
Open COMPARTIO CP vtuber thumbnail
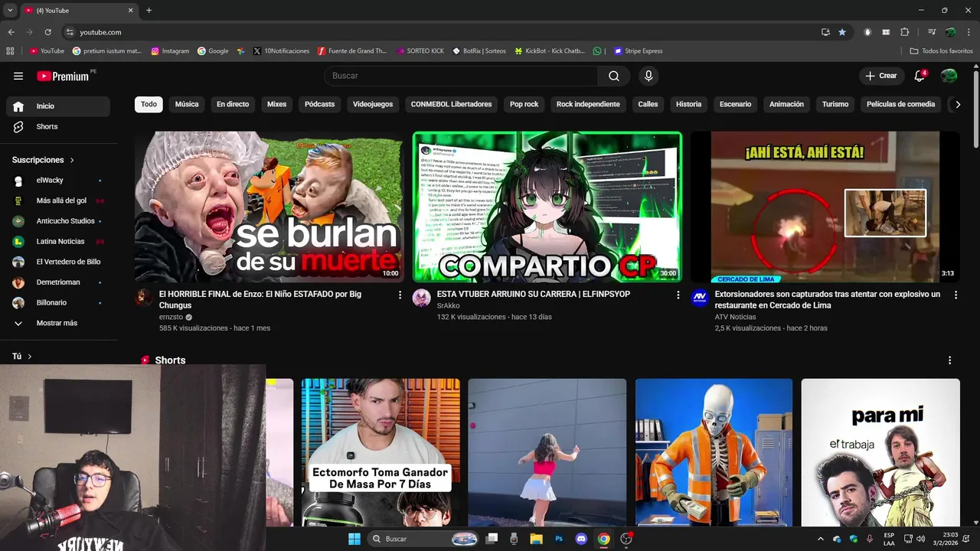(x=547, y=207)
